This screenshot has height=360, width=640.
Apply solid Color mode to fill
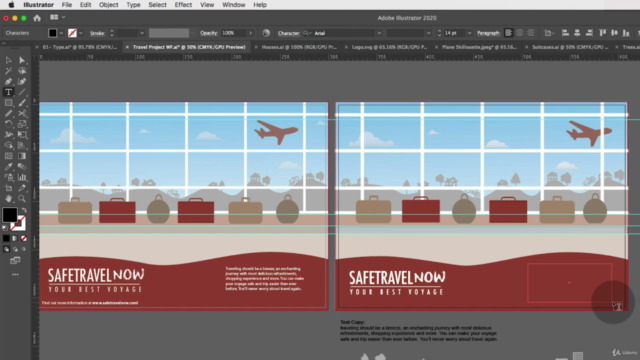tap(6, 238)
